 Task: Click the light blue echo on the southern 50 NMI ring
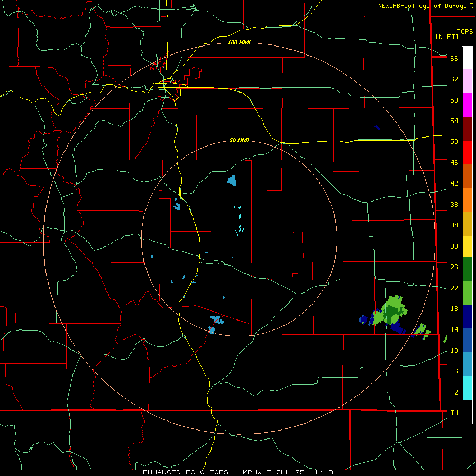[x=212, y=329]
